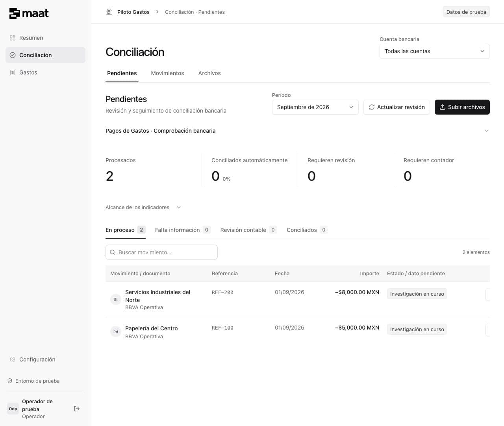Switch to the Movimientos tab

click(x=167, y=73)
